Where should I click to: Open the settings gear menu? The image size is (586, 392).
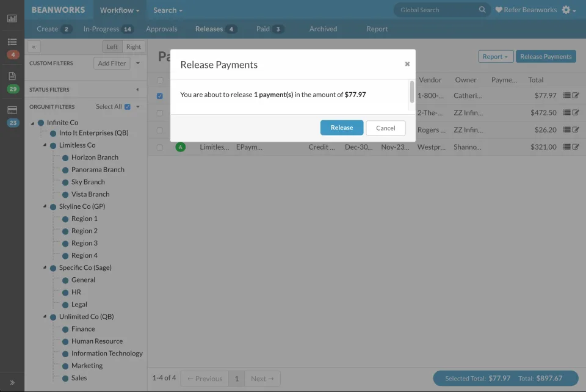pos(568,10)
